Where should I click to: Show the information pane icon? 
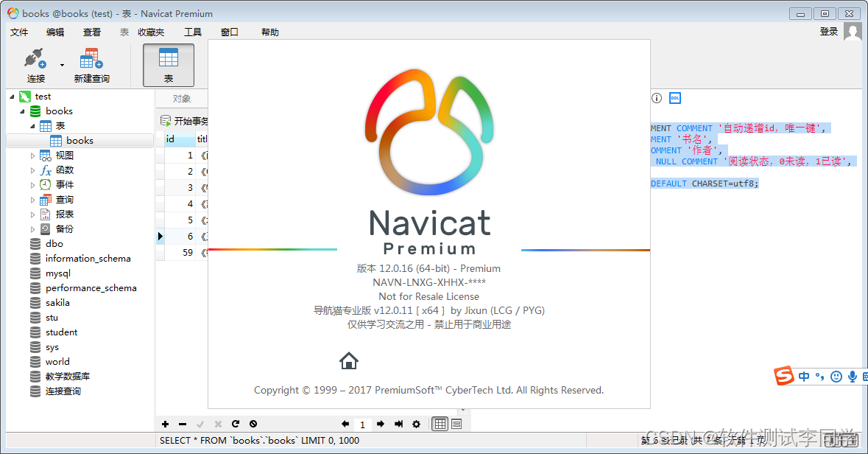(657, 98)
